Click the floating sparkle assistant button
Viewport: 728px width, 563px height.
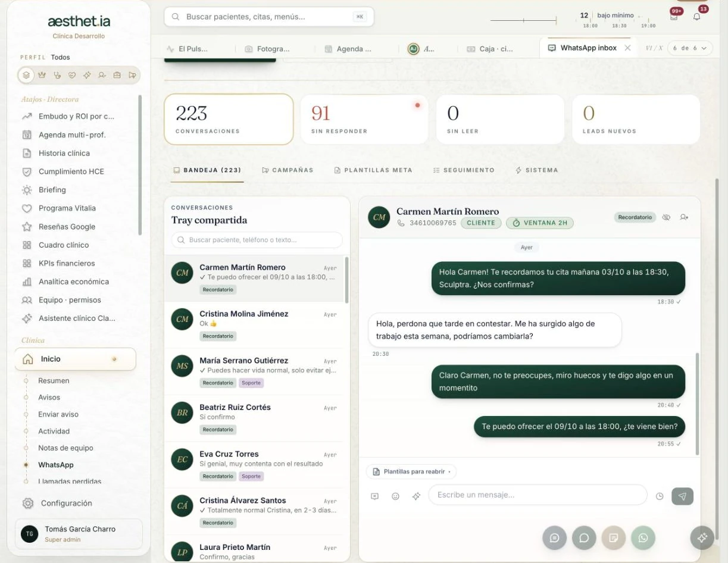(702, 538)
